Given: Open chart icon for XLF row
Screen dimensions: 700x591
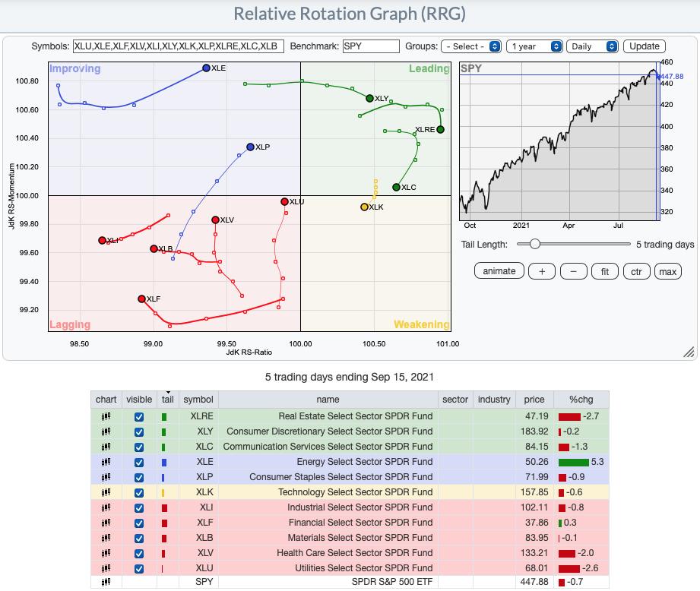Looking at the screenshot, I should click(x=106, y=523).
